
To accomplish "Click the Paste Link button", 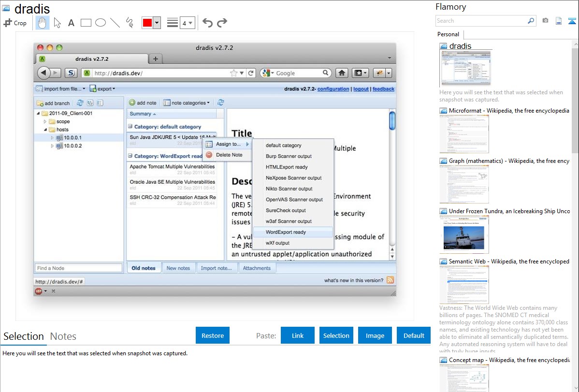I will (x=298, y=335).
